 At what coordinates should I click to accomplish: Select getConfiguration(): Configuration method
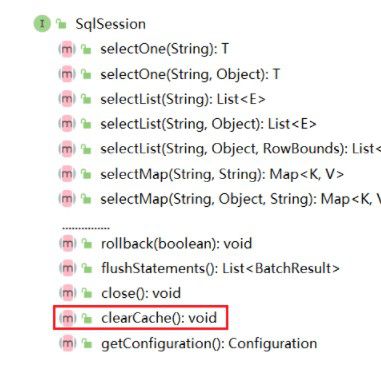click(209, 343)
